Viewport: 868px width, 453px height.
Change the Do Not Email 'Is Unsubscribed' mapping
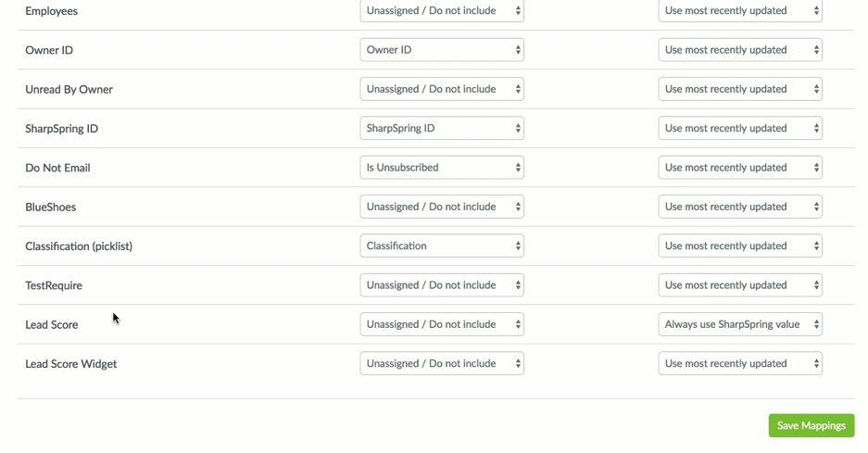click(442, 168)
